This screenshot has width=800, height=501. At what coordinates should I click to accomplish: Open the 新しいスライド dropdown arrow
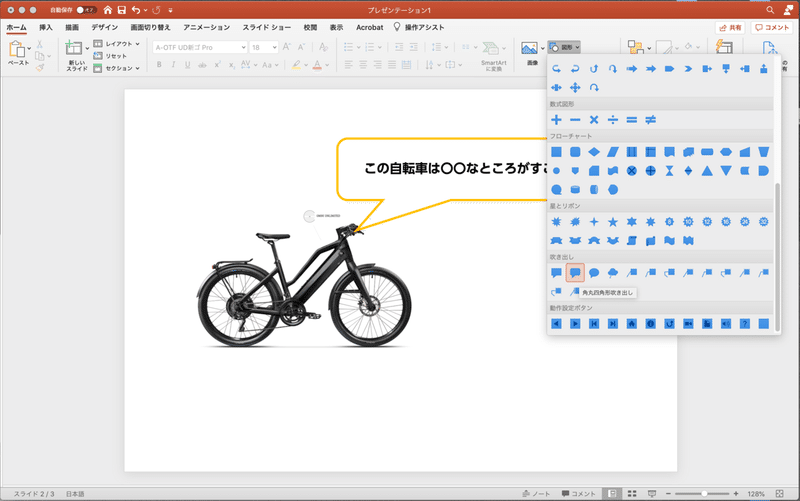pyautogui.click(x=87, y=48)
